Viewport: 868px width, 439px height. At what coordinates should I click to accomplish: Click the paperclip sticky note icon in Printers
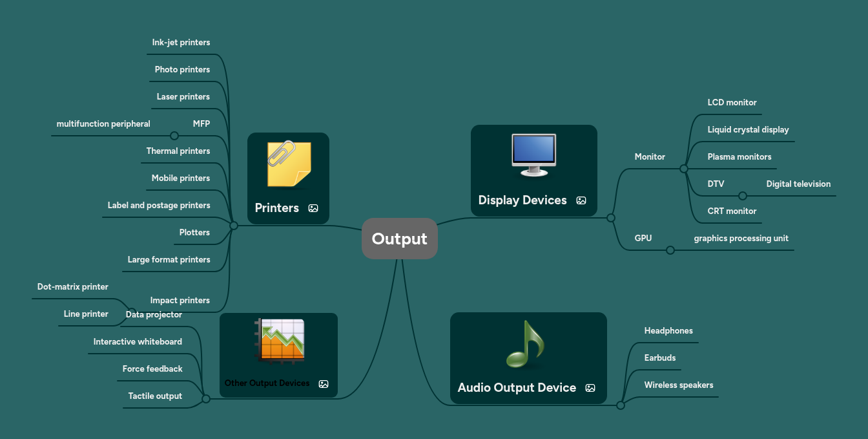coord(289,164)
